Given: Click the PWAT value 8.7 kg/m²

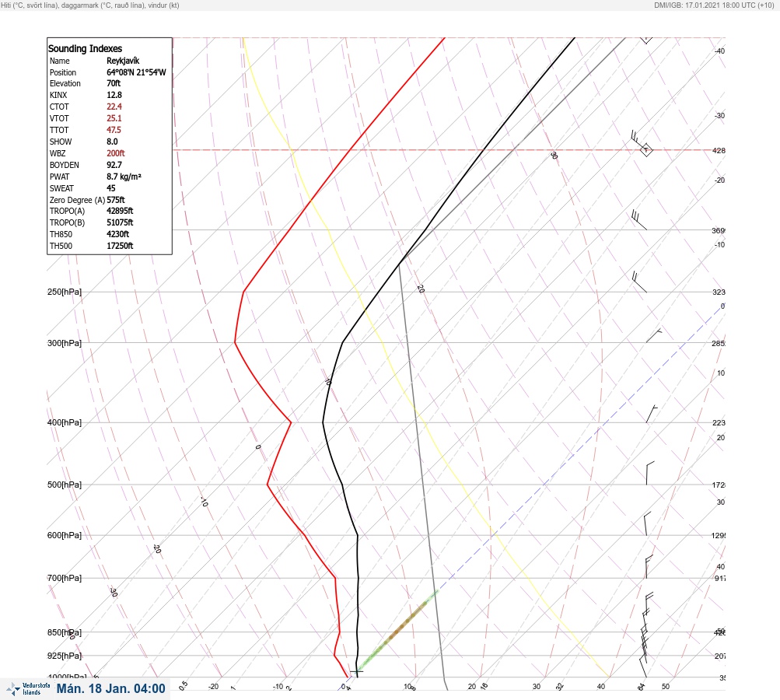Looking at the screenshot, I should pos(124,177).
